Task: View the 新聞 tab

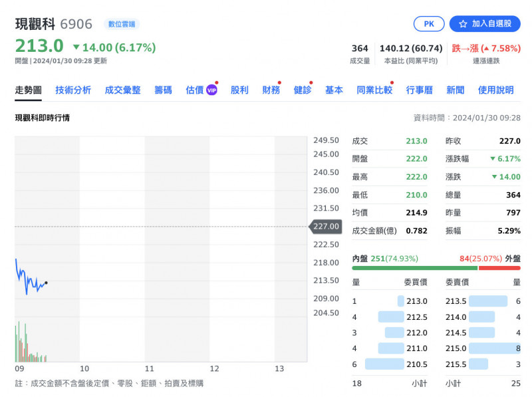Action: pos(455,90)
